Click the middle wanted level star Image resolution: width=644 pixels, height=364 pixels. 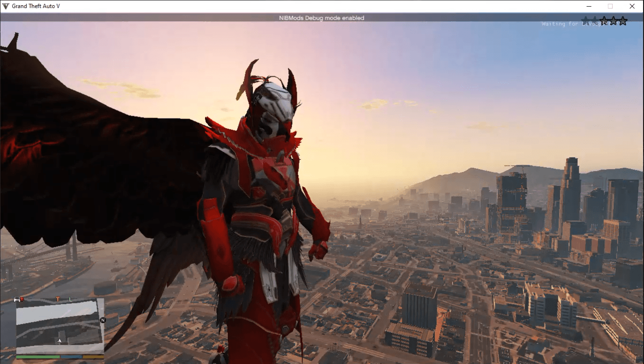point(604,21)
